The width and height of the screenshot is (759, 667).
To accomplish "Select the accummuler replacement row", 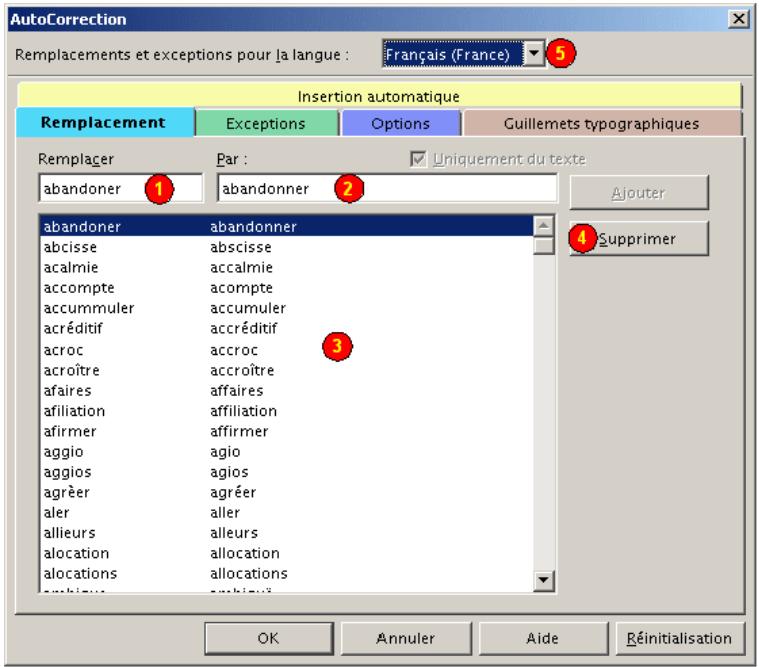I will (287, 308).
